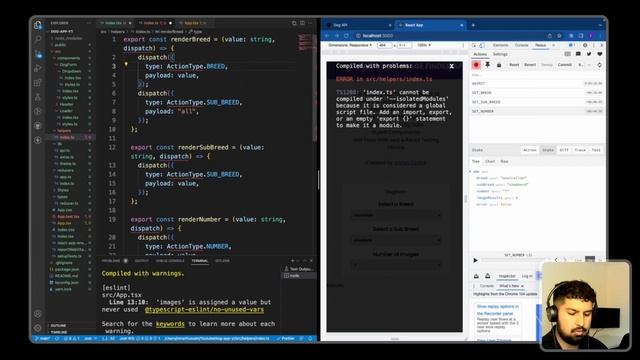Click the lightbulb quick-fix on line 3
This screenshot has height=360, width=640.
[x=126, y=64]
